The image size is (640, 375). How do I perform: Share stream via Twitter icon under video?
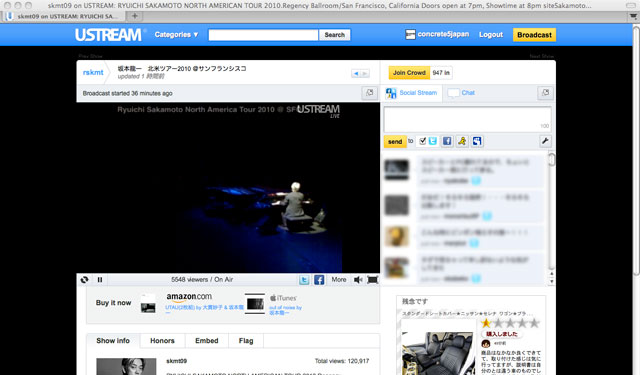click(304, 280)
